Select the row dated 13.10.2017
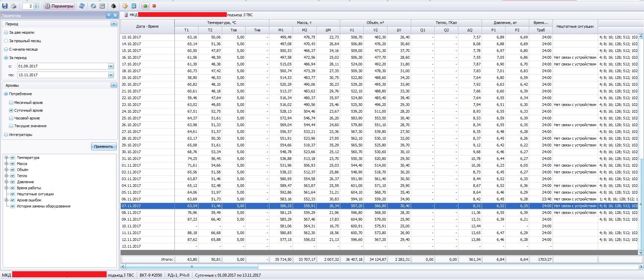The width and height of the screenshot is (644, 280). (379, 37)
